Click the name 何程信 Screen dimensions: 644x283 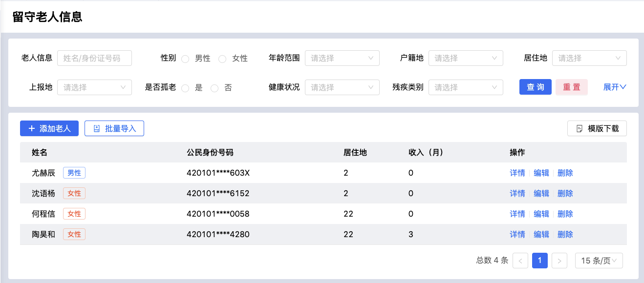point(43,214)
